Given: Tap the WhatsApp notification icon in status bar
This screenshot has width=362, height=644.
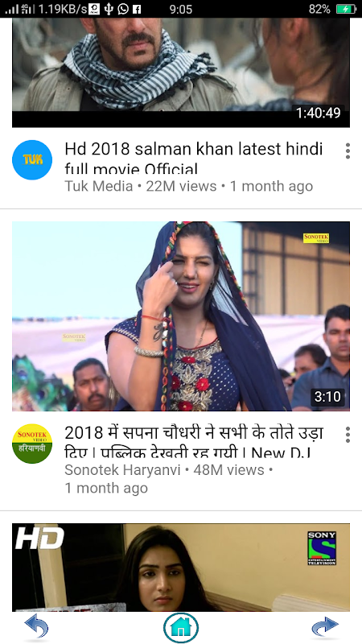Looking at the screenshot, I should coord(123,9).
